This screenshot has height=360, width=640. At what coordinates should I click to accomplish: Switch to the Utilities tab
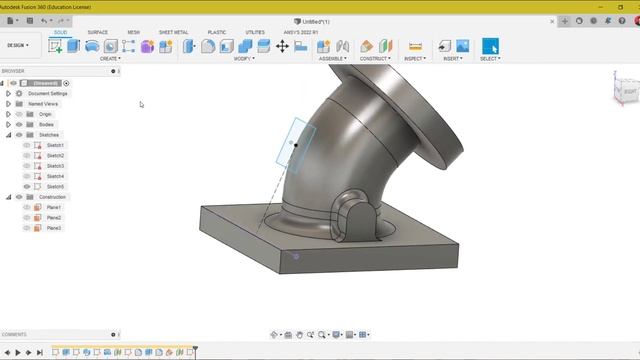(255, 32)
